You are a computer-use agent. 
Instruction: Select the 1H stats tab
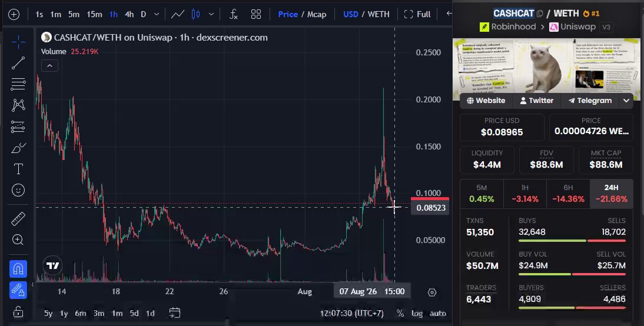coord(525,194)
